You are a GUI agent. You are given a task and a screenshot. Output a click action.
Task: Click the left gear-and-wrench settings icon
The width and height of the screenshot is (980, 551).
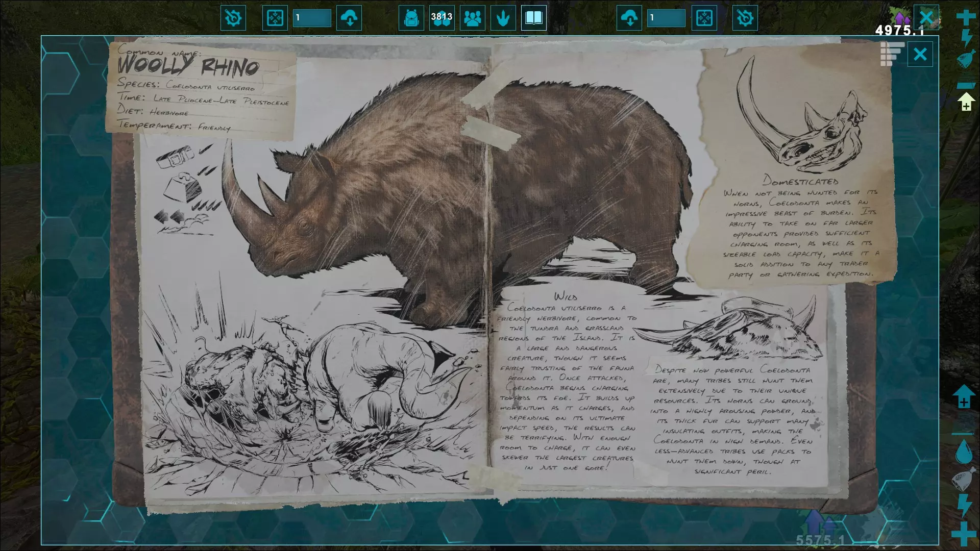tap(233, 18)
